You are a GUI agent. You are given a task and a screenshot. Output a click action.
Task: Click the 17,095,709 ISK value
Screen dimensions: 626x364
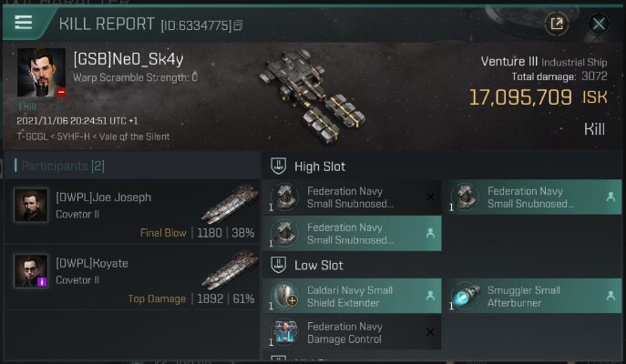coord(520,97)
